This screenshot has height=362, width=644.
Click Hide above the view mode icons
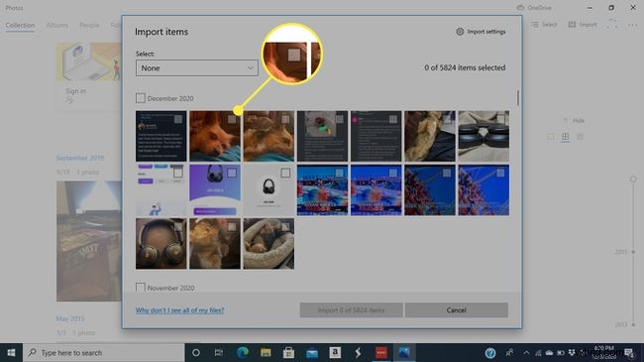click(x=574, y=121)
